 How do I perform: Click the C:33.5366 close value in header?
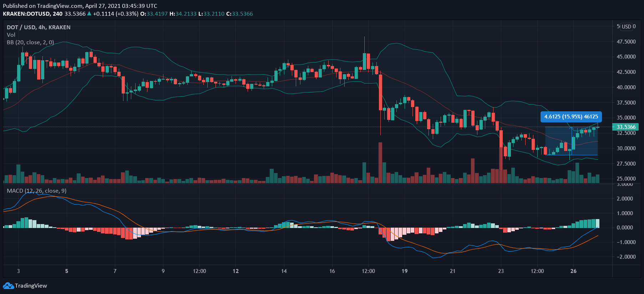tap(240, 14)
